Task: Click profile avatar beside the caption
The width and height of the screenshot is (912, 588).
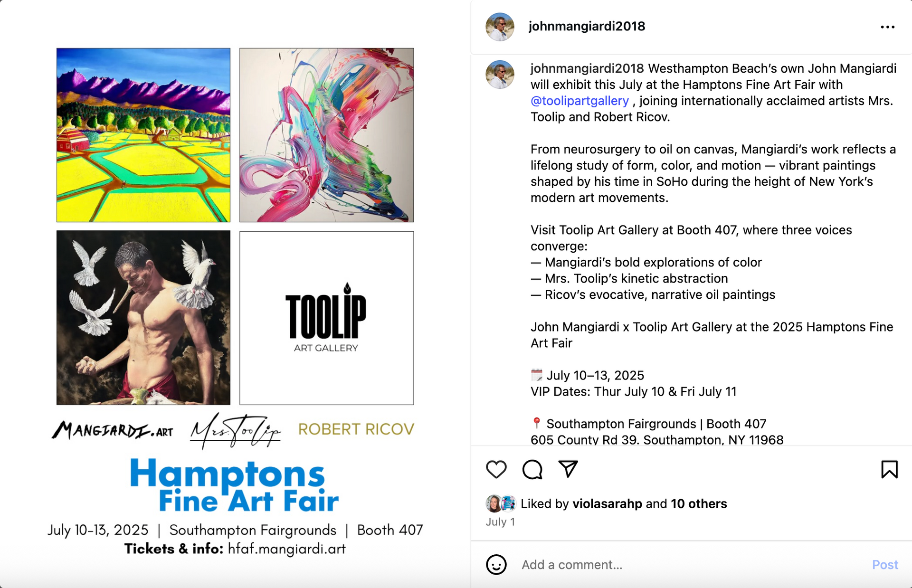Action: [x=500, y=75]
